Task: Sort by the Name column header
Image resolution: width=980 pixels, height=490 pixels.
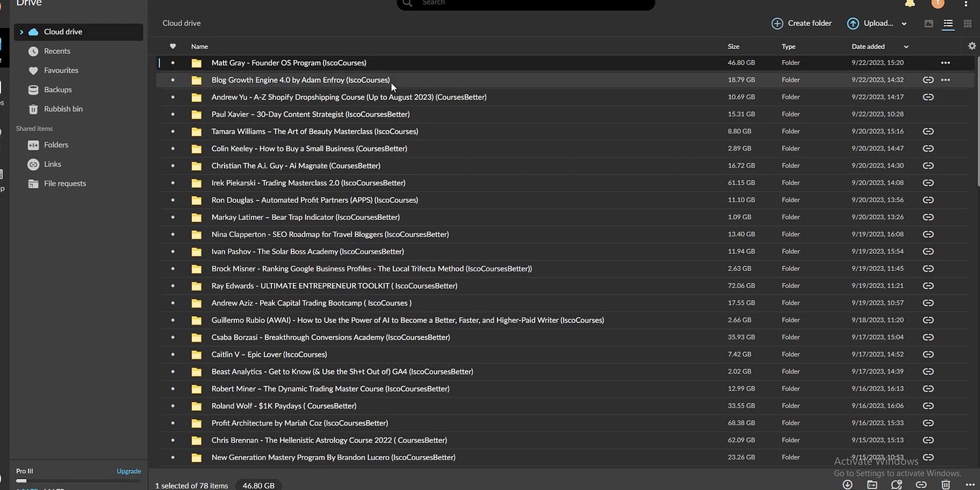Action: tap(199, 46)
